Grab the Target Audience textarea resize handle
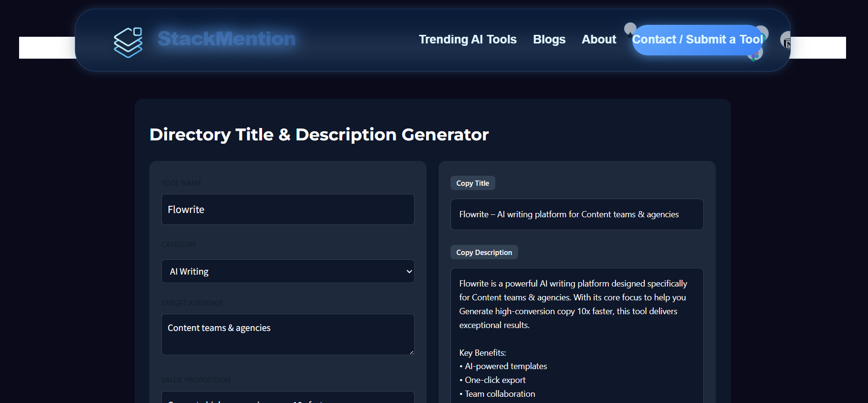 coord(411,352)
